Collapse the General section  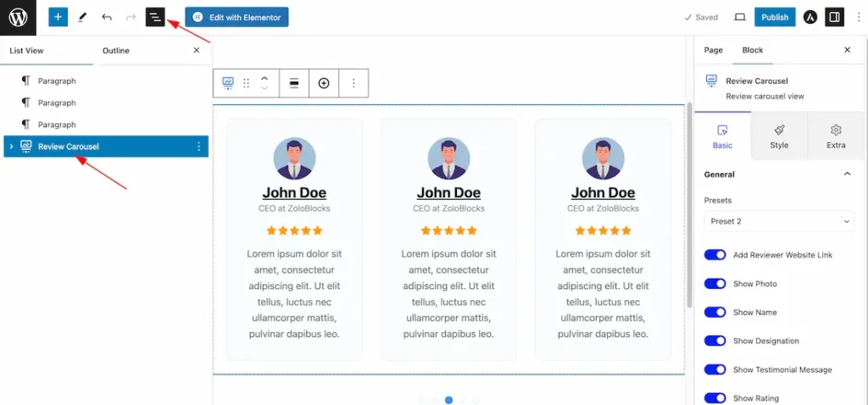click(x=847, y=175)
